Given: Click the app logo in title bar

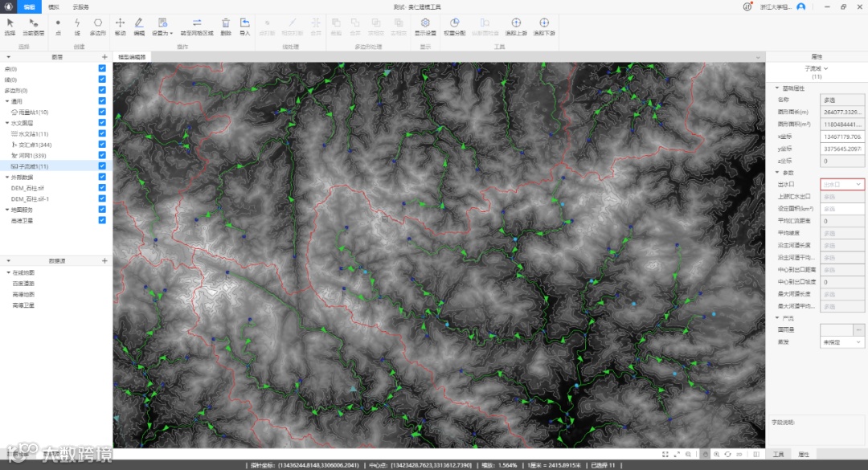Looking at the screenshot, I should click(8, 6).
